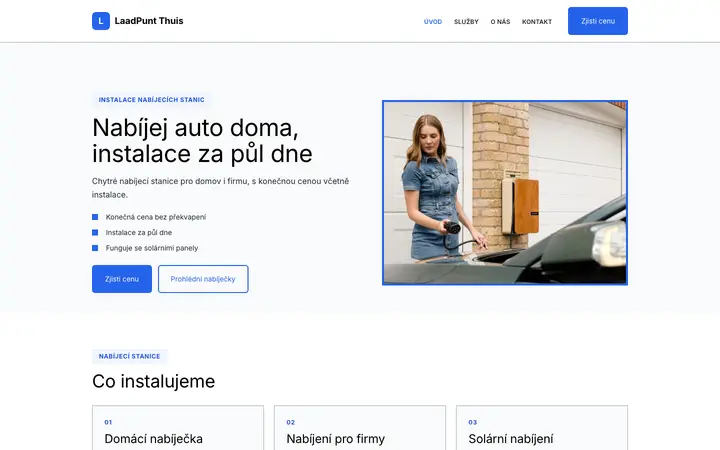Open the SLUŽBY navigation item

click(x=466, y=22)
